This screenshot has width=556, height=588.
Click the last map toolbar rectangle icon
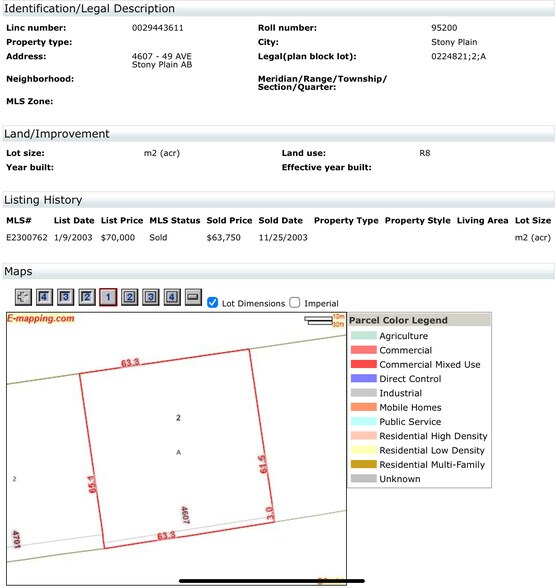(x=193, y=297)
